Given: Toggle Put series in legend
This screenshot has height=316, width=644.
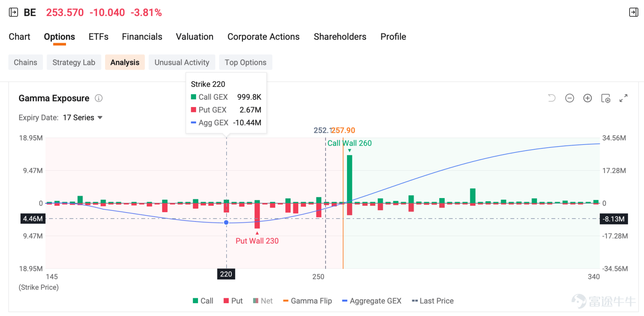Looking at the screenshot, I should (233, 301).
